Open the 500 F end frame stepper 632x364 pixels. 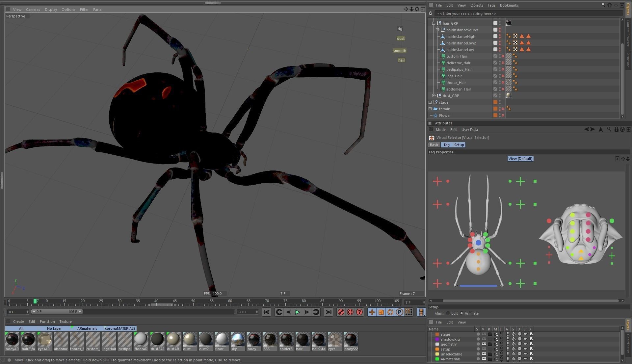point(257,312)
